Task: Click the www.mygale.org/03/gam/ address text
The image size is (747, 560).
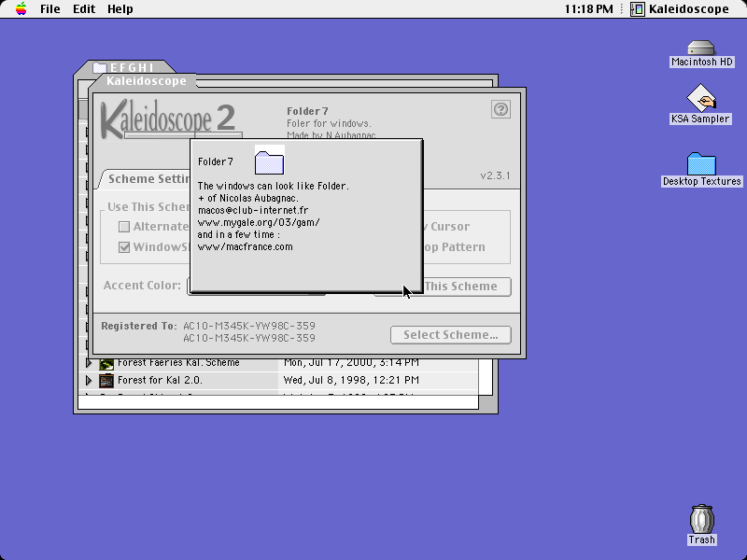Action: 259,222
